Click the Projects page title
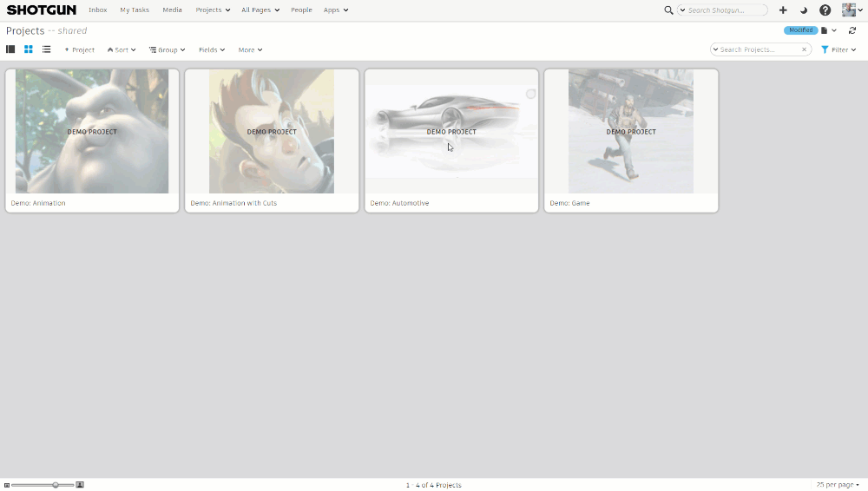This screenshot has height=491, width=868. (25, 31)
